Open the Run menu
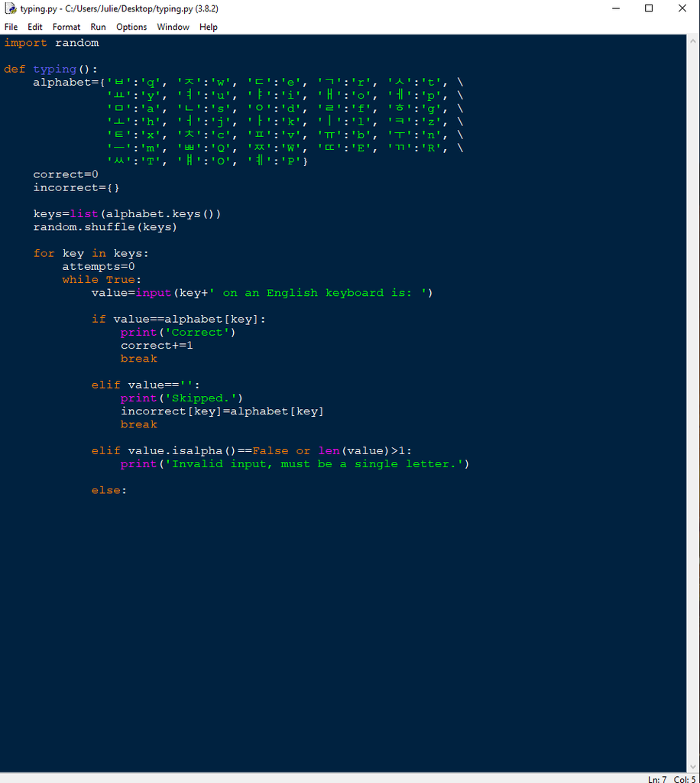The width and height of the screenshot is (700, 783). pyautogui.click(x=98, y=27)
